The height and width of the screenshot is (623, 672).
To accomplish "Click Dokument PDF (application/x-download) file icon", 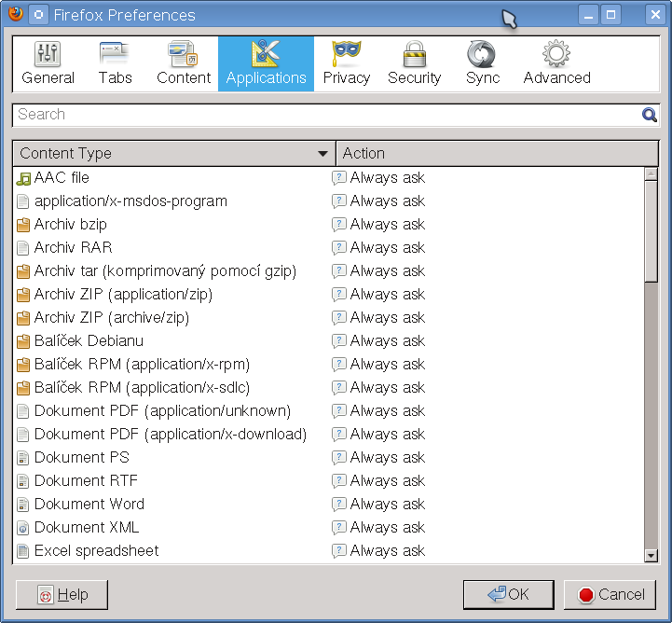I will 22,435.
